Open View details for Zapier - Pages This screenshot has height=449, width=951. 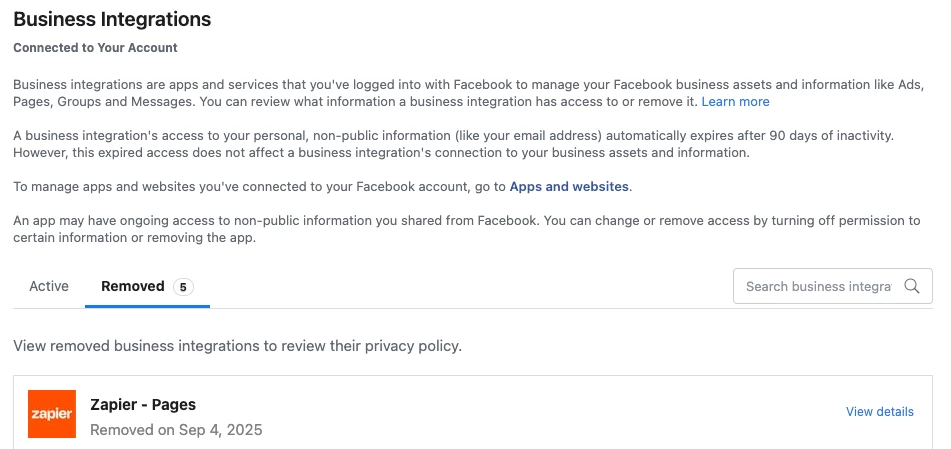pyautogui.click(x=879, y=411)
